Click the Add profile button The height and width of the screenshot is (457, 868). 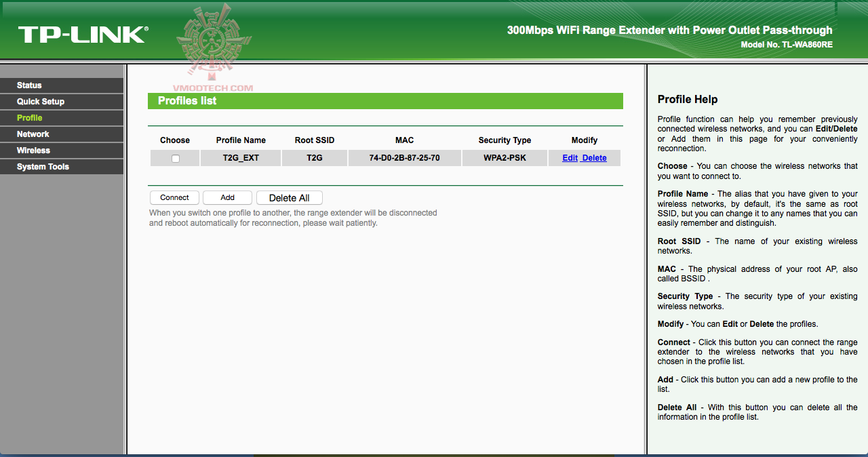[227, 197]
